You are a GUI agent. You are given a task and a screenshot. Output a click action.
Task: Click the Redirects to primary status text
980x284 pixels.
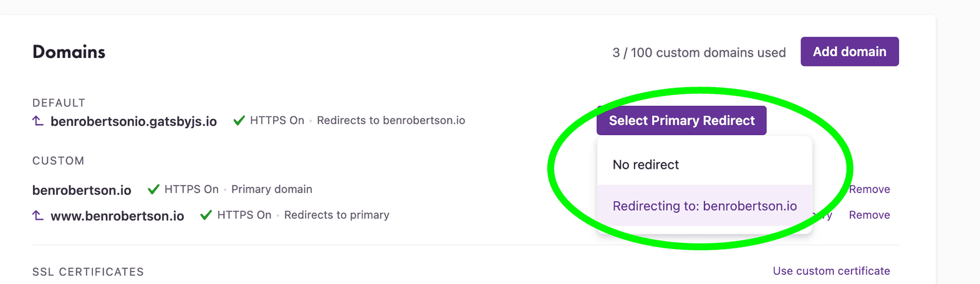(x=337, y=215)
